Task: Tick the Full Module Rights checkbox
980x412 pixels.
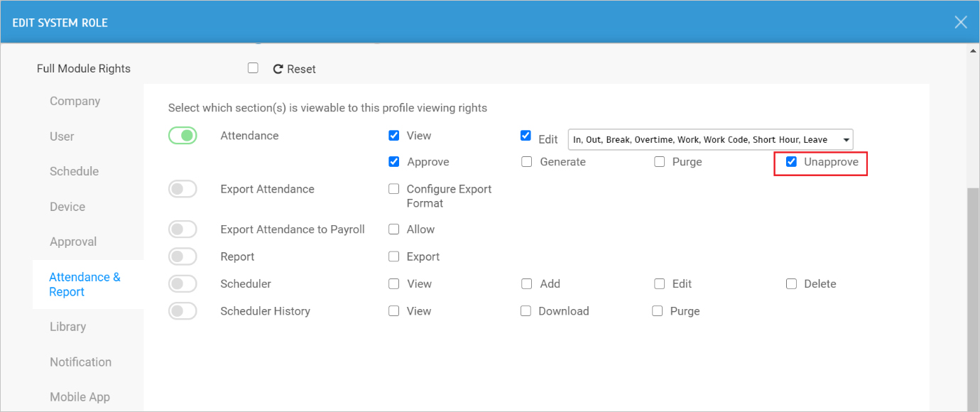Action: (253, 68)
